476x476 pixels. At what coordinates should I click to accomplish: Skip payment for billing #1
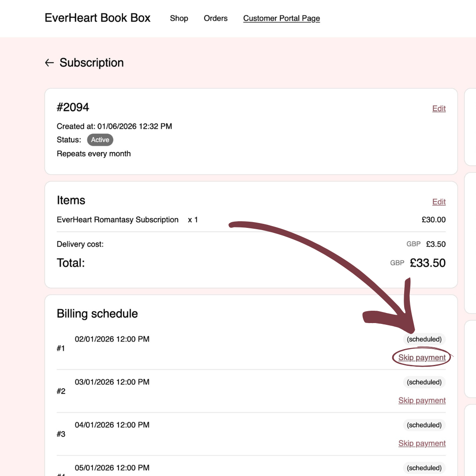click(422, 357)
